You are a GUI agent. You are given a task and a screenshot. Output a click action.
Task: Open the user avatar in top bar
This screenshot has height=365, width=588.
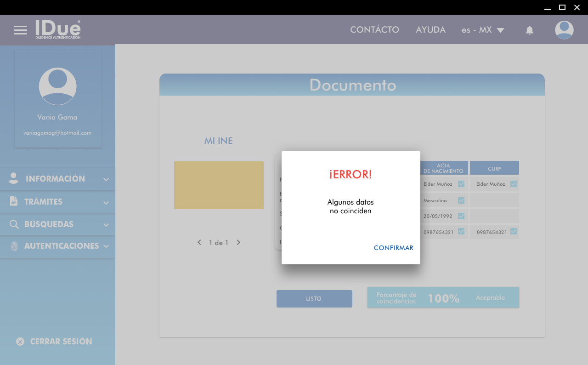point(564,30)
